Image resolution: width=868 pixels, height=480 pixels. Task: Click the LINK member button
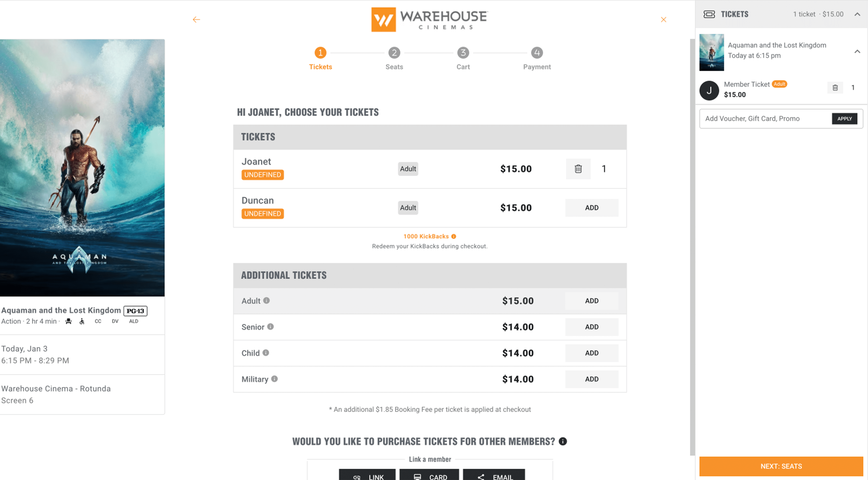[367, 475]
